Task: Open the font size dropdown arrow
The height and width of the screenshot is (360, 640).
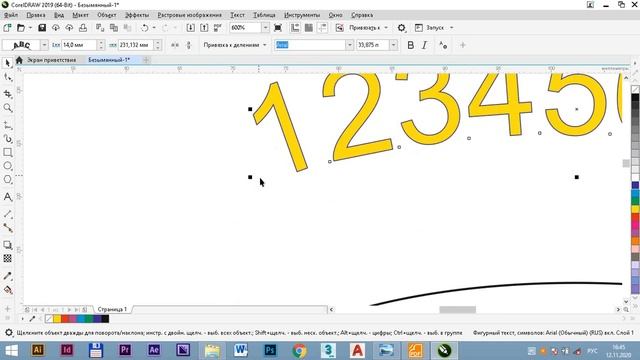Action: (x=393, y=45)
